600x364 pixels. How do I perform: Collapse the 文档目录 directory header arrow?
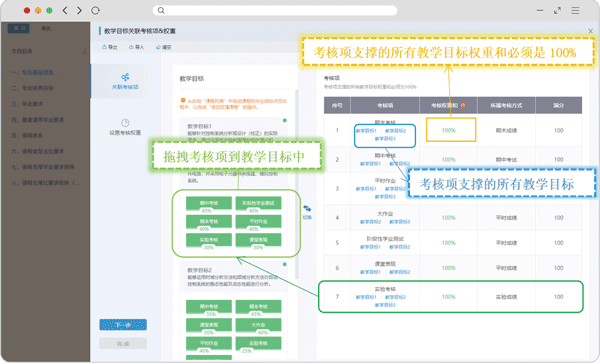coord(85,51)
